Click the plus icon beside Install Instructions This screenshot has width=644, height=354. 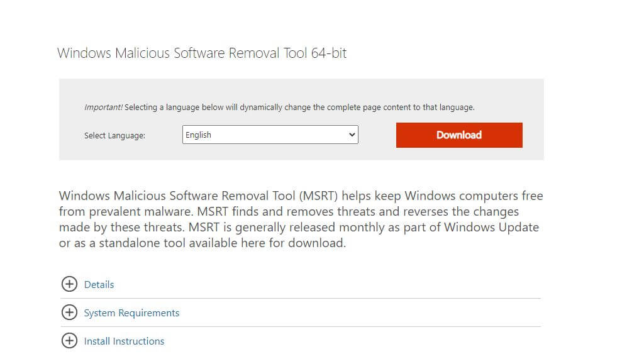pos(69,341)
